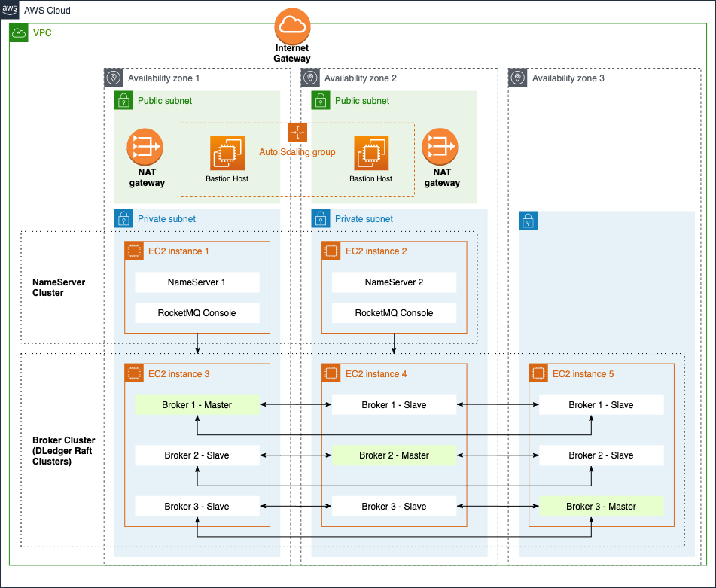Viewport: 716px width, 588px height.
Task: Click the Private subnet lock icon in zone 1
Action: (123, 218)
